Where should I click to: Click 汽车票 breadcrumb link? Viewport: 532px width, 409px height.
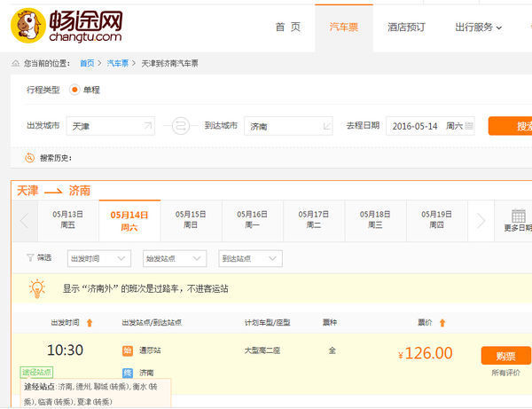[x=118, y=63]
